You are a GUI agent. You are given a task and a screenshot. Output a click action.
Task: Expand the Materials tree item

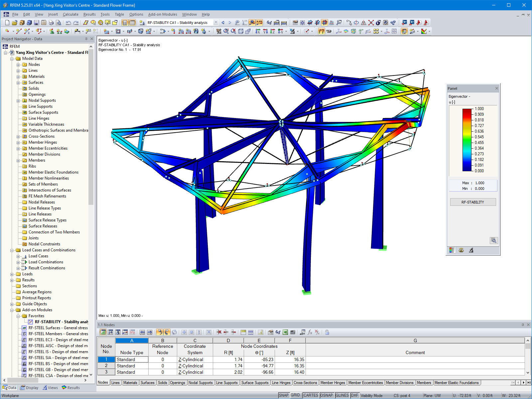point(18,77)
